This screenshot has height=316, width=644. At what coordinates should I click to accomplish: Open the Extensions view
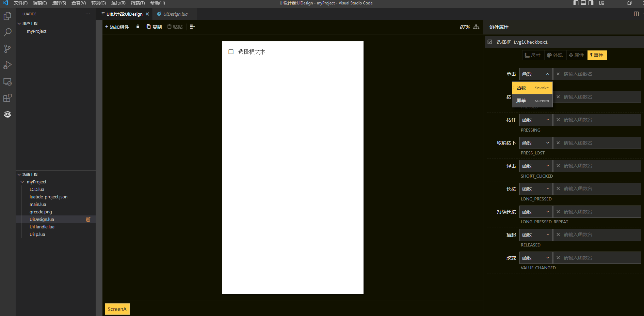pos(7,98)
